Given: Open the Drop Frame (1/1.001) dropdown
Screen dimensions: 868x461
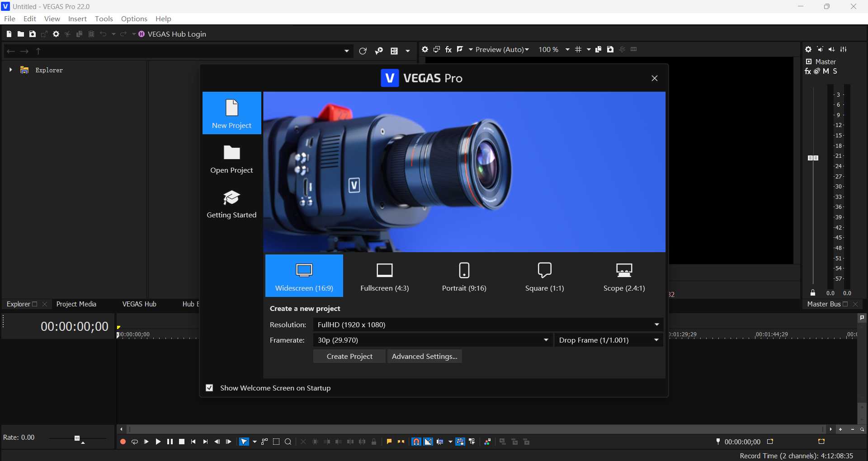Looking at the screenshot, I should tap(609, 340).
